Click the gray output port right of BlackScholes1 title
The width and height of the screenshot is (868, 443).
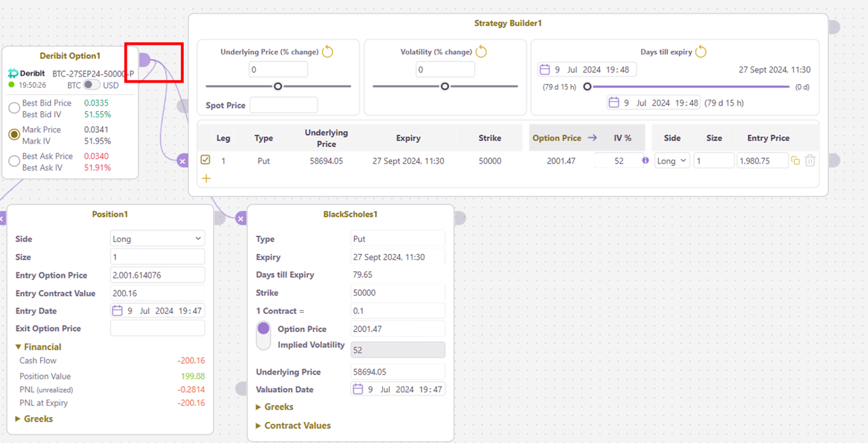pos(460,217)
